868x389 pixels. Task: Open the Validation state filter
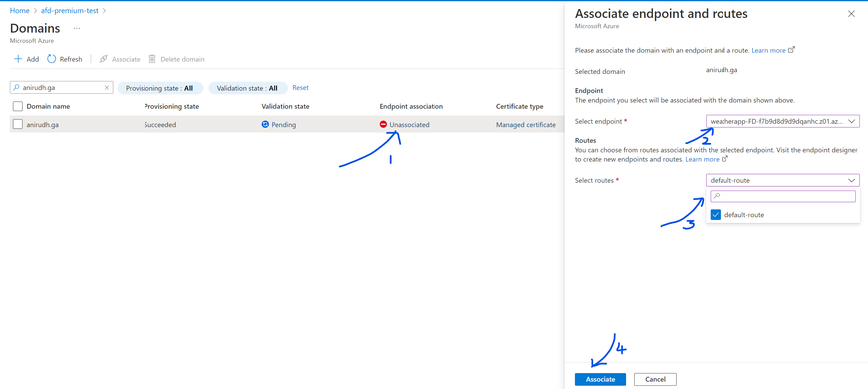(248, 88)
